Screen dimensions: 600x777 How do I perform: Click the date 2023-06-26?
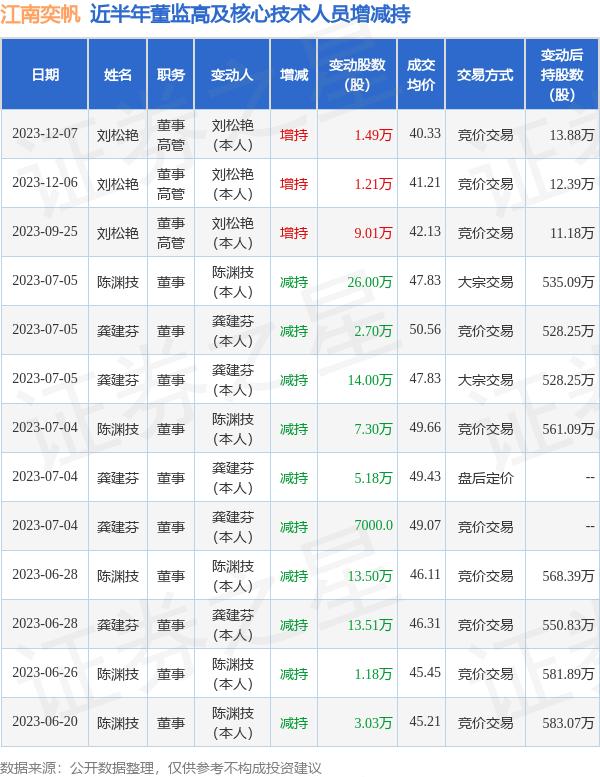pyautogui.click(x=45, y=673)
